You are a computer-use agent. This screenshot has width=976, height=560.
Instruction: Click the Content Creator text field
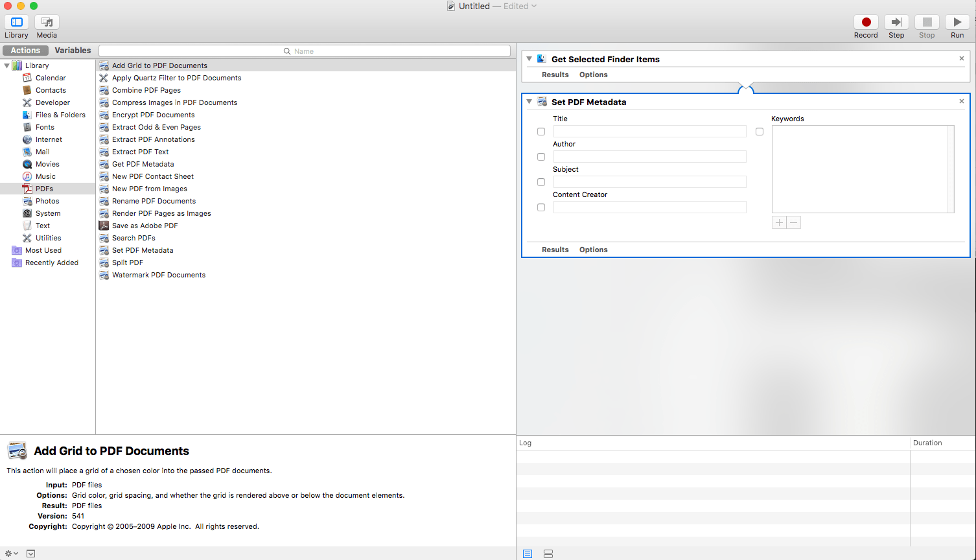coord(649,207)
